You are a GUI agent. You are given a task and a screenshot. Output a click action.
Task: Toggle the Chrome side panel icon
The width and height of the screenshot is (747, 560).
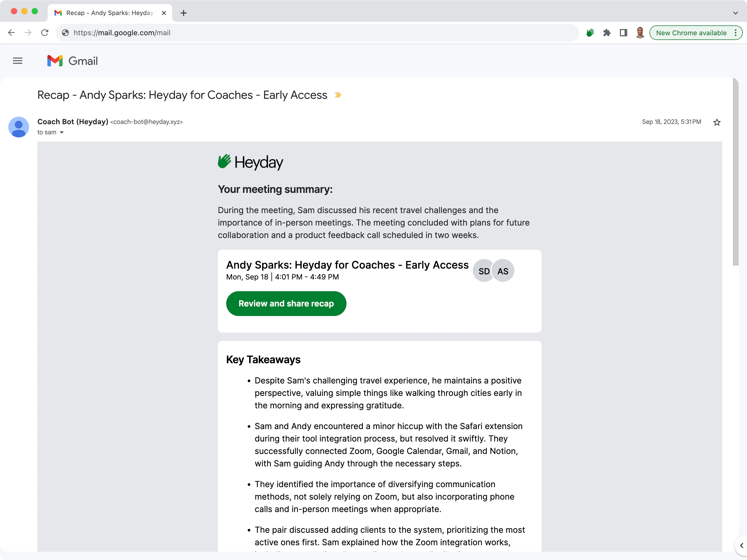coord(623,33)
